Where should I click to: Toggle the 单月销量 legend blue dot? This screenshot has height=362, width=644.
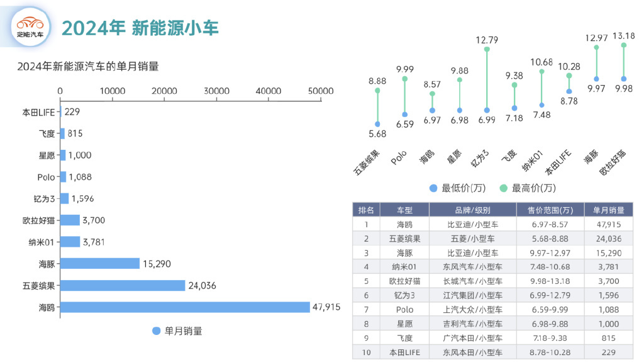(x=156, y=331)
